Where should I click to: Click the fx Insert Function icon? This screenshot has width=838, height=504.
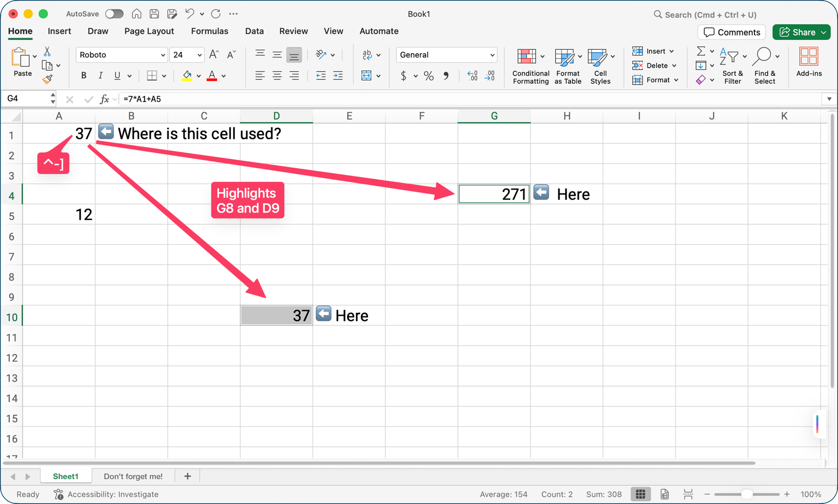click(105, 99)
